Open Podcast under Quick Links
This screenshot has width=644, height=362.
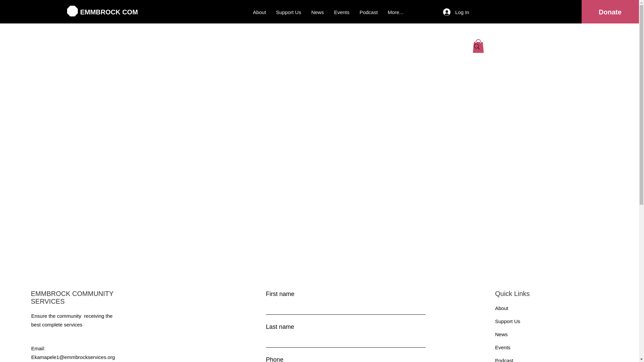(504, 360)
